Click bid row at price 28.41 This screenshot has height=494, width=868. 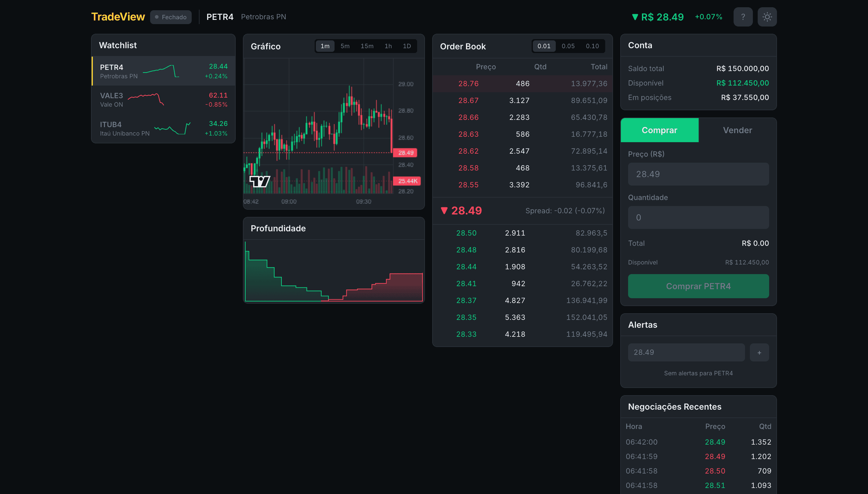pos(522,284)
